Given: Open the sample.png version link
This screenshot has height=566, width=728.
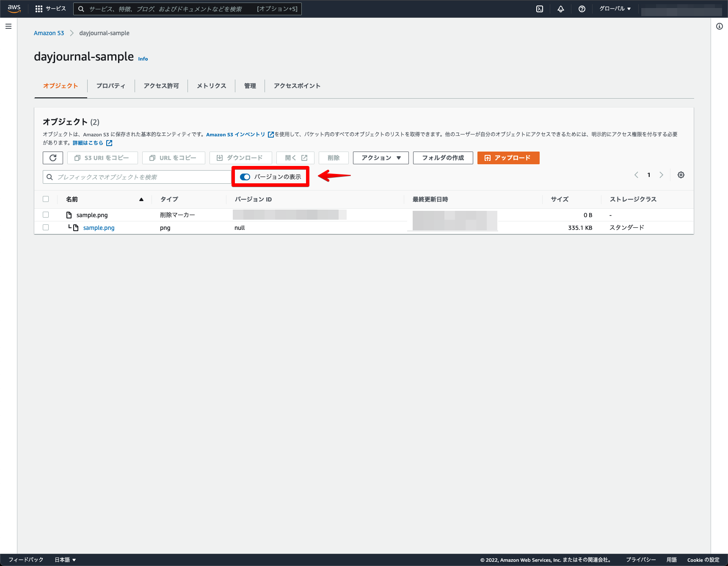Looking at the screenshot, I should [x=99, y=228].
